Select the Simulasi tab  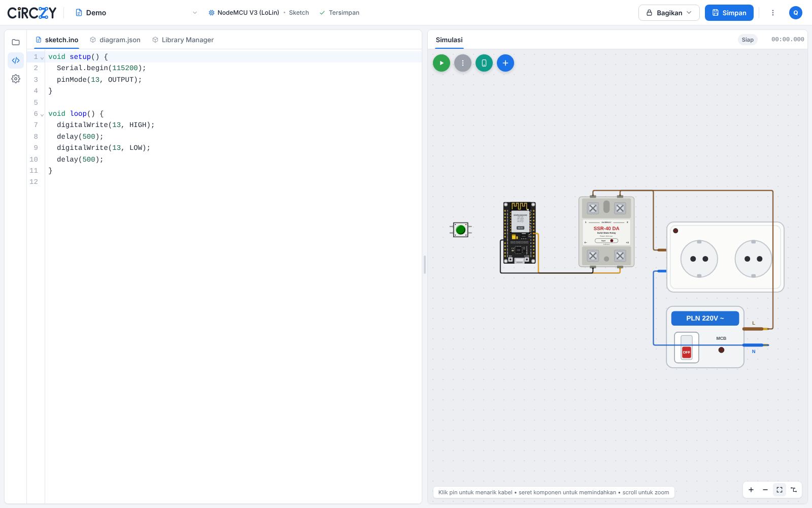(449, 40)
